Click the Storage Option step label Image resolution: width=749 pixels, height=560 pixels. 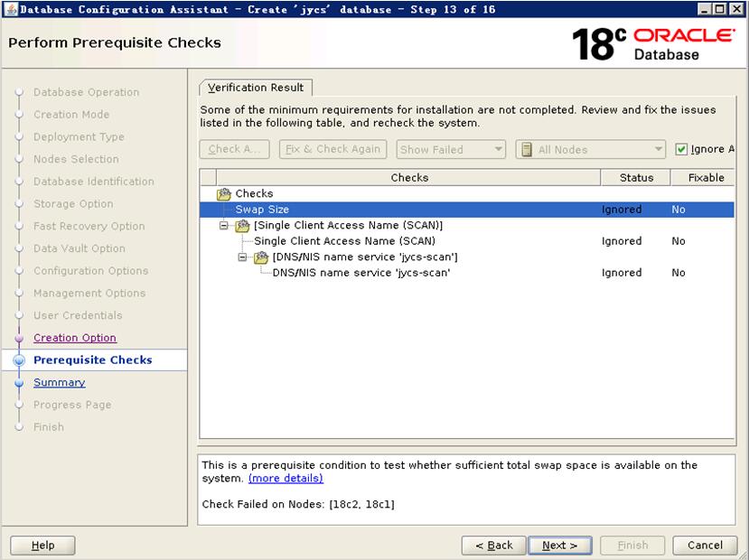(x=73, y=204)
